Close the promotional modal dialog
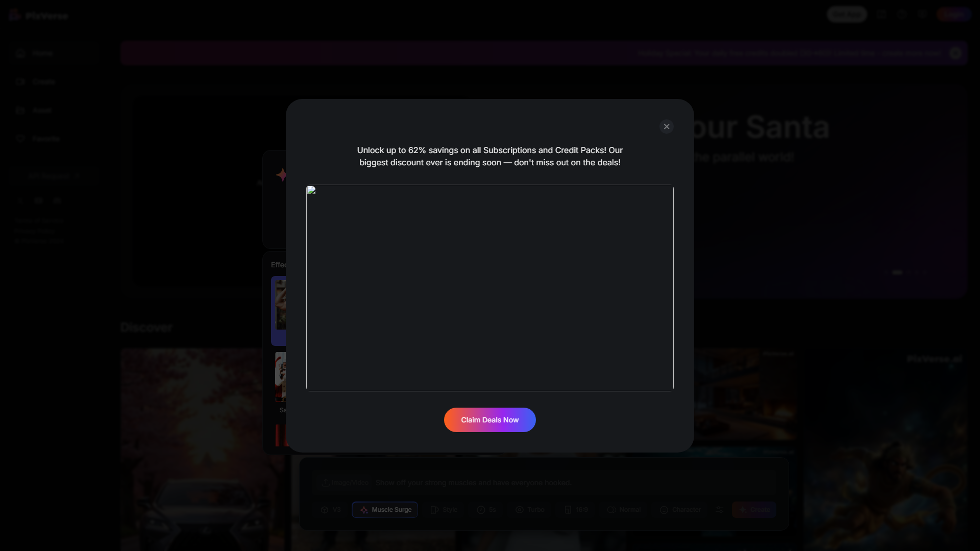This screenshot has width=980, height=551. 666,126
